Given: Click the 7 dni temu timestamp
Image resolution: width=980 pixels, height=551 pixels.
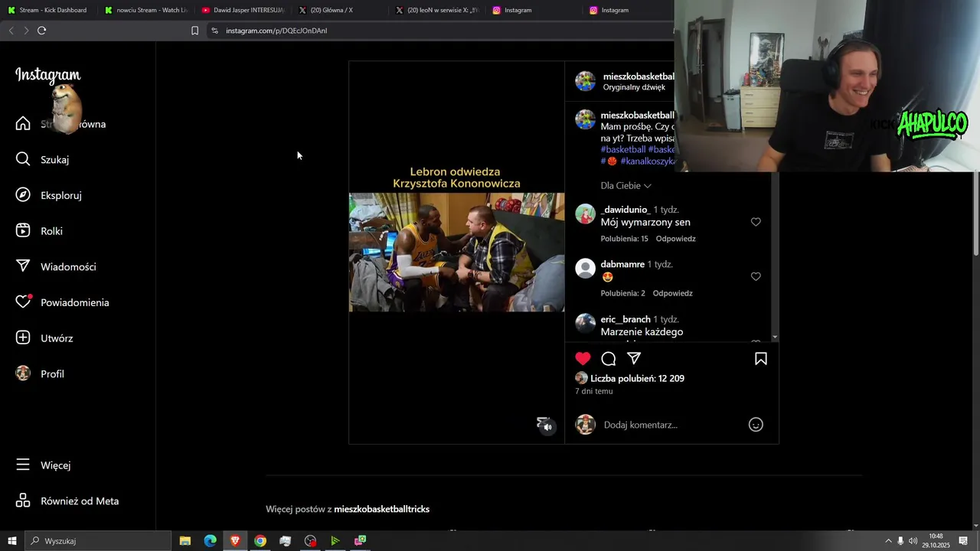Looking at the screenshot, I should pos(594,391).
